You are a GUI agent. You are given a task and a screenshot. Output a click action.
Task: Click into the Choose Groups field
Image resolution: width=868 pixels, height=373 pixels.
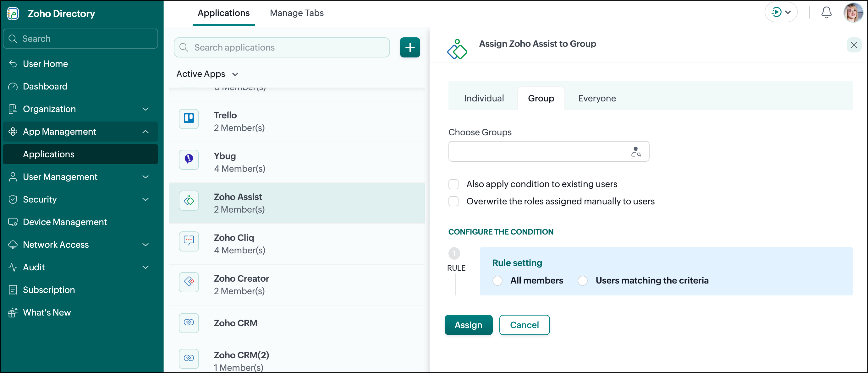pos(549,151)
